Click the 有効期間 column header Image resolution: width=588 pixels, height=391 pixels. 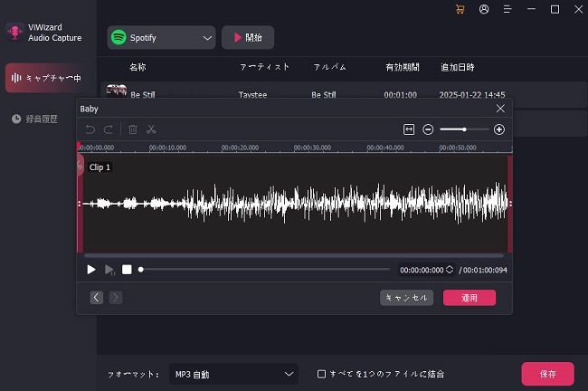(403, 67)
